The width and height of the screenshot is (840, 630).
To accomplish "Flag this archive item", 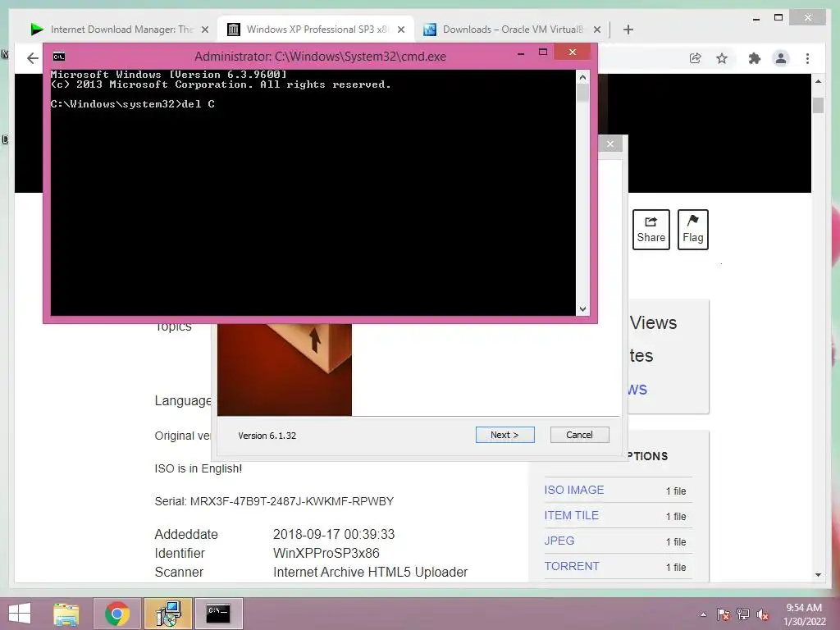I will (x=692, y=230).
